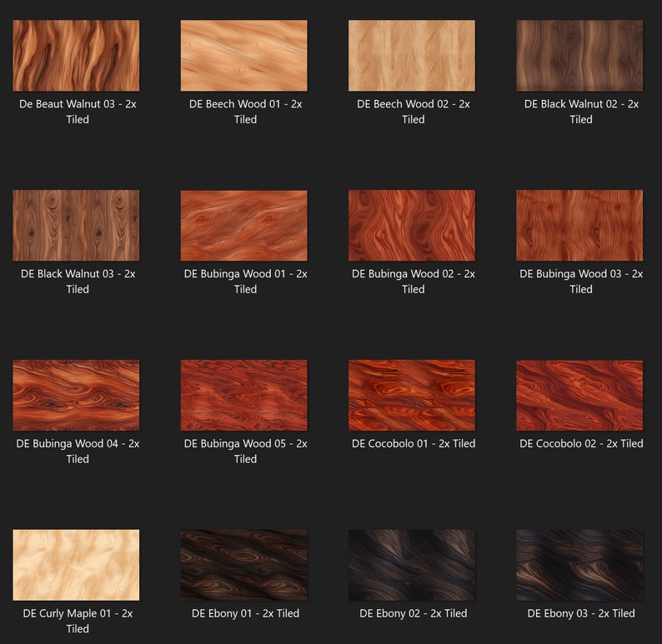Pick the DE Black Walnut 02 thumbnail
This screenshot has width=662, height=644.
click(x=579, y=55)
